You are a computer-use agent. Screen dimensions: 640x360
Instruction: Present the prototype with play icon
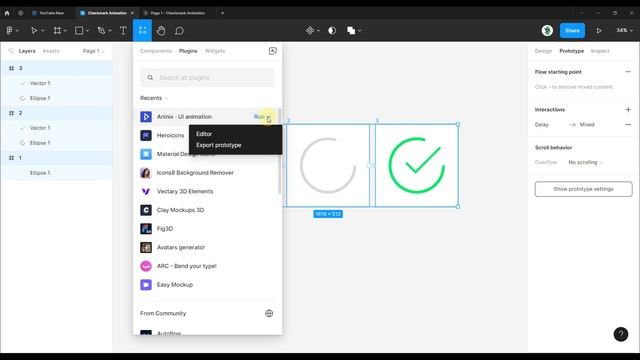pos(599,31)
